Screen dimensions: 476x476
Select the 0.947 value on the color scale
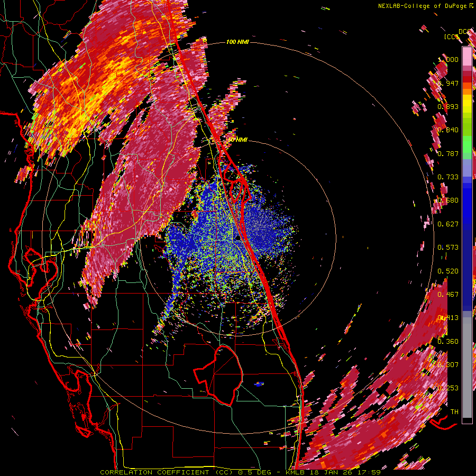[x=448, y=83]
